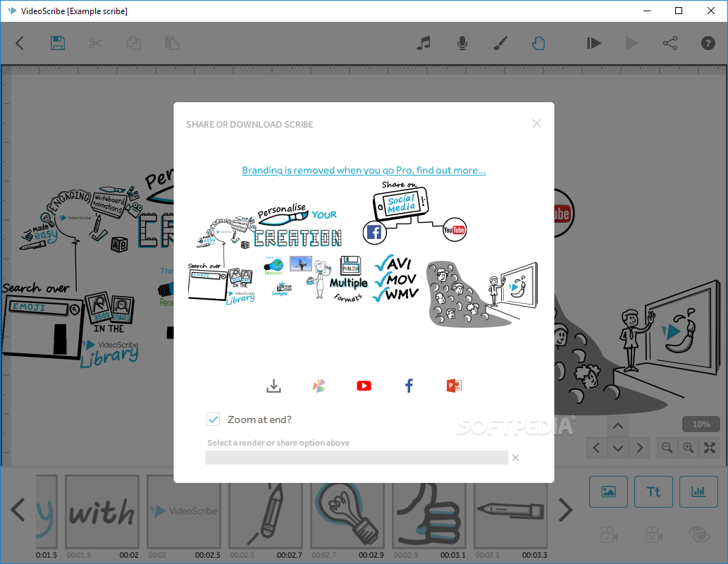Click the add text Tt button
The image size is (728, 564).
point(653,491)
